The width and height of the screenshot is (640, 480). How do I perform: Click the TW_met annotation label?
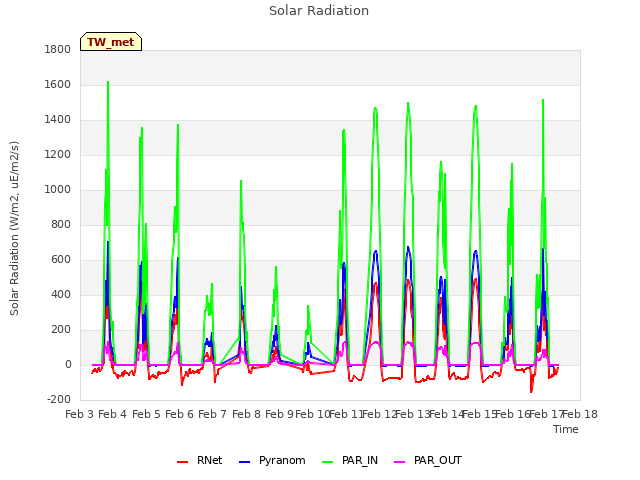(111, 42)
